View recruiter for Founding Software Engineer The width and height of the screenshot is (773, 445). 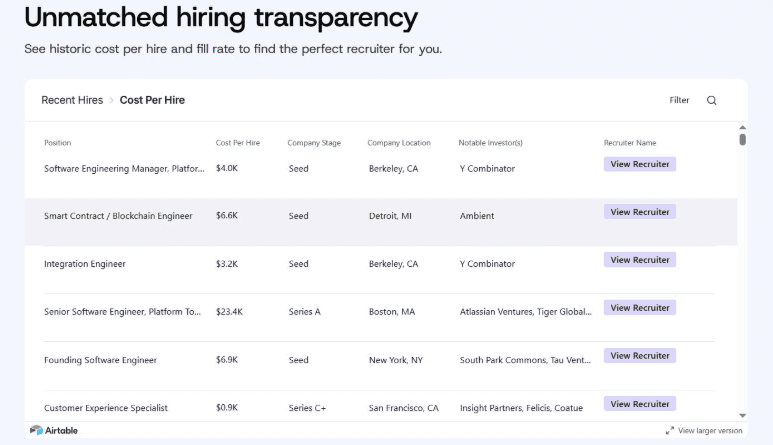pyautogui.click(x=640, y=356)
